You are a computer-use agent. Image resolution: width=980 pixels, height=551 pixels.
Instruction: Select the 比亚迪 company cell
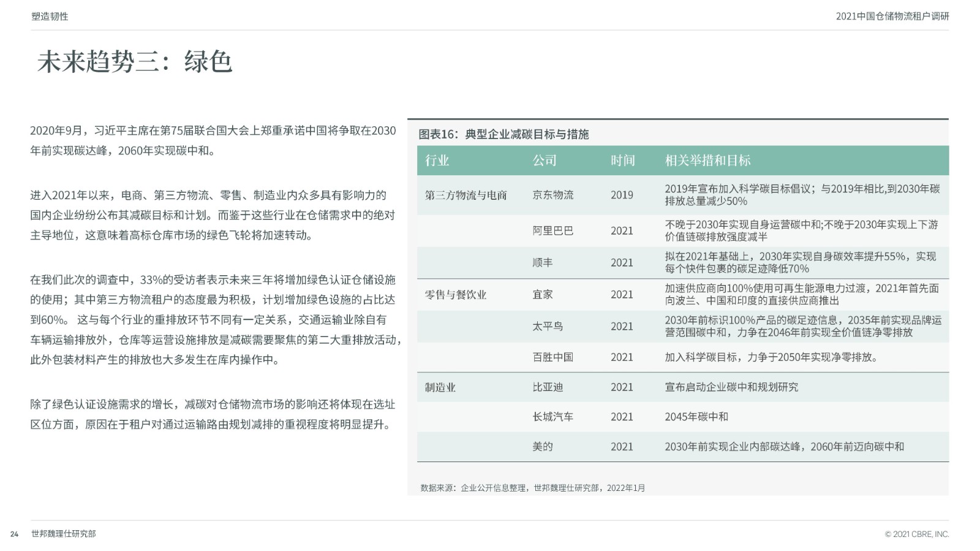click(548, 387)
